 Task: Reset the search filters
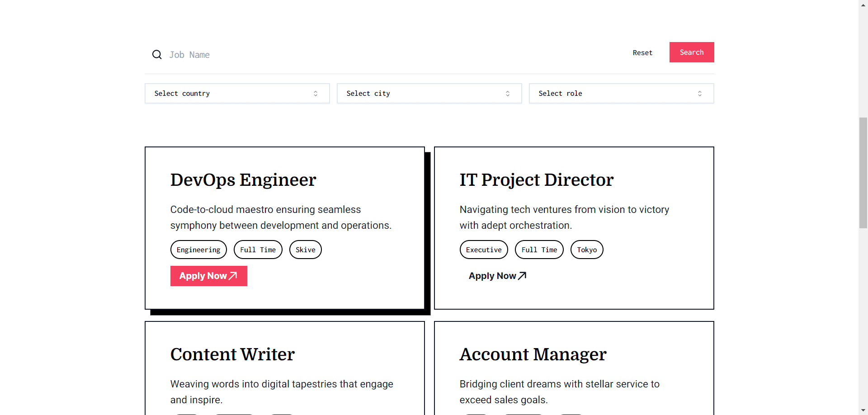click(x=642, y=53)
